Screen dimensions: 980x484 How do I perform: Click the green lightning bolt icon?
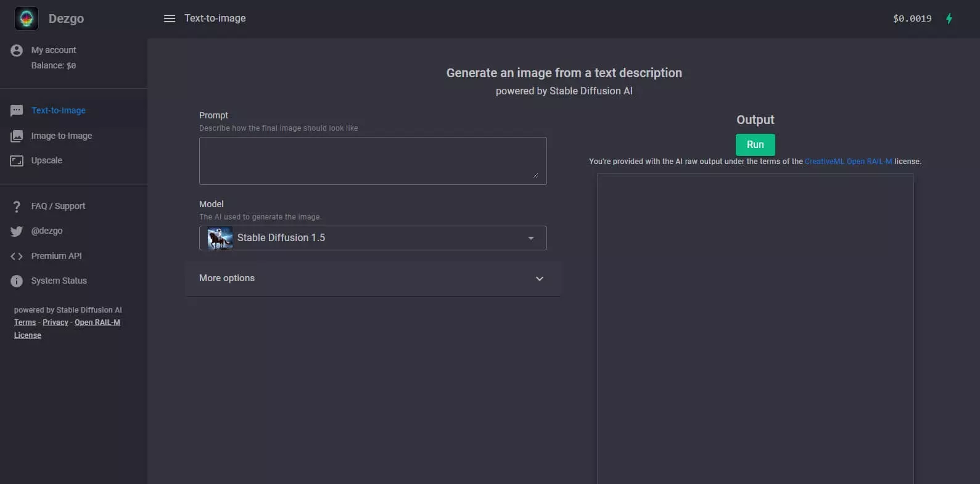949,18
